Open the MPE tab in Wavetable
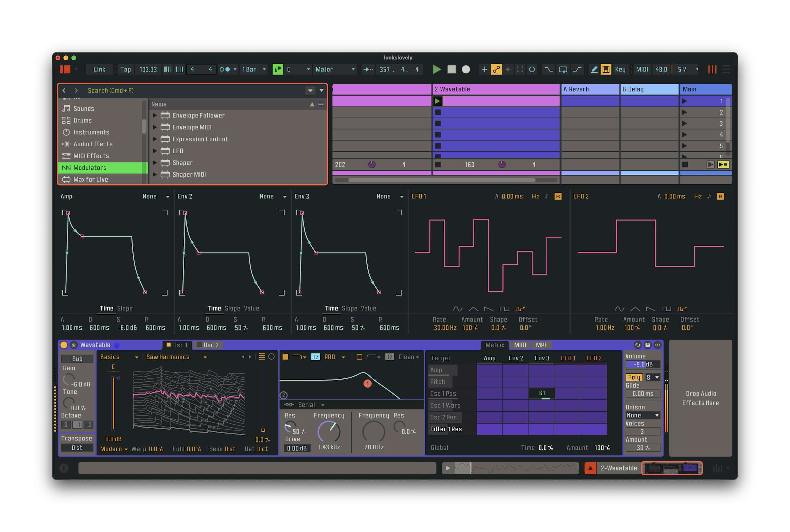790x532 pixels. click(x=541, y=345)
